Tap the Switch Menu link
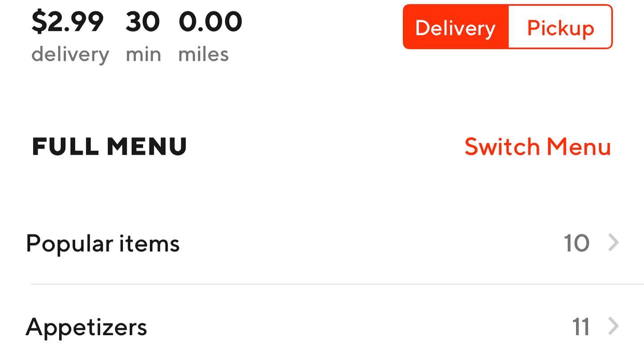644x345 pixels. [x=538, y=147]
